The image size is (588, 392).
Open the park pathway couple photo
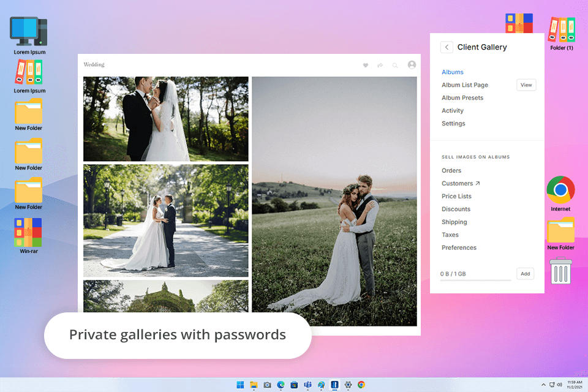coord(166,221)
